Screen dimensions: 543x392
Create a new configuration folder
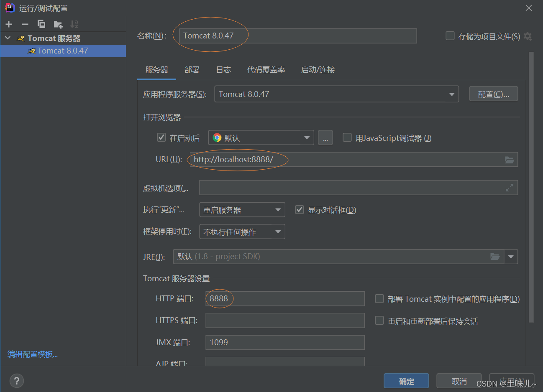click(58, 24)
